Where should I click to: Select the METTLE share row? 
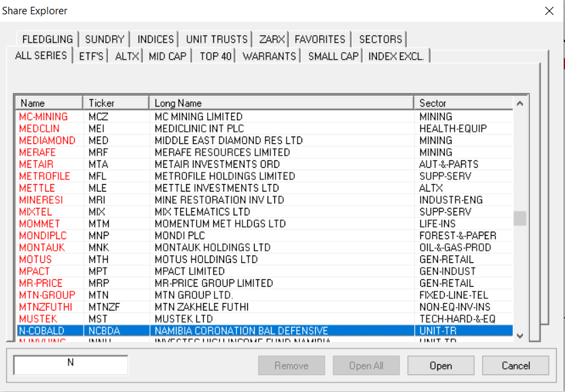265,188
